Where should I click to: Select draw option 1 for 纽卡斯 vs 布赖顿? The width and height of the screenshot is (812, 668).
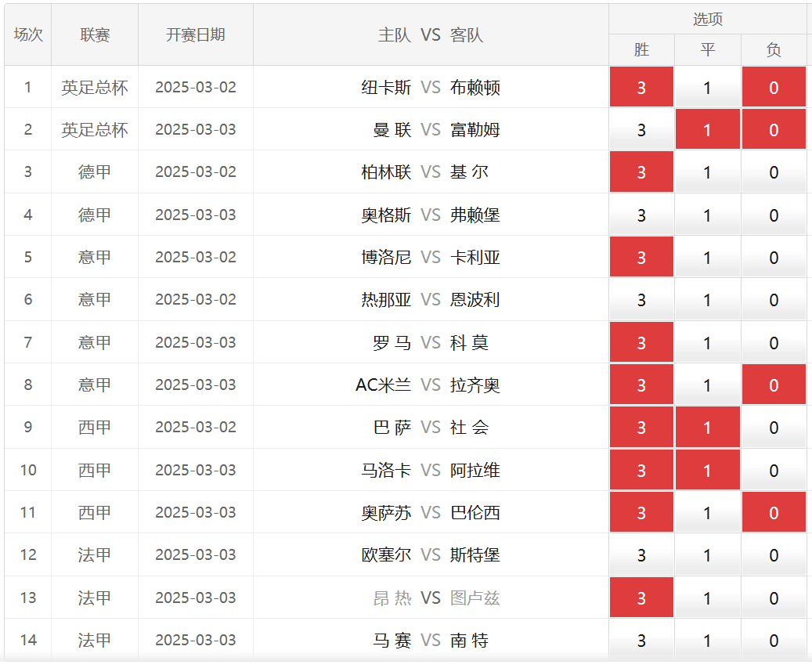(707, 87)
